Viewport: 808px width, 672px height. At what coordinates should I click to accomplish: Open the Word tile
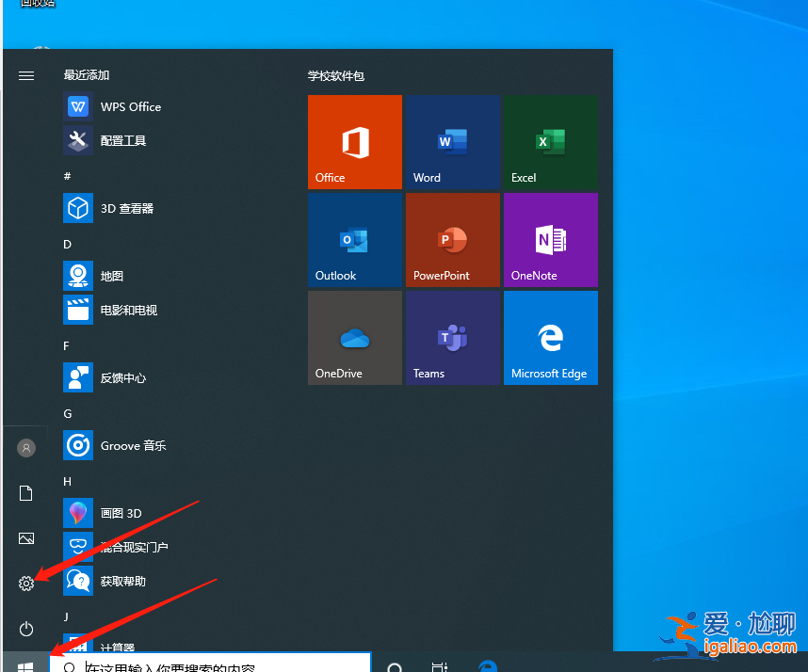(x=453, y=141)
